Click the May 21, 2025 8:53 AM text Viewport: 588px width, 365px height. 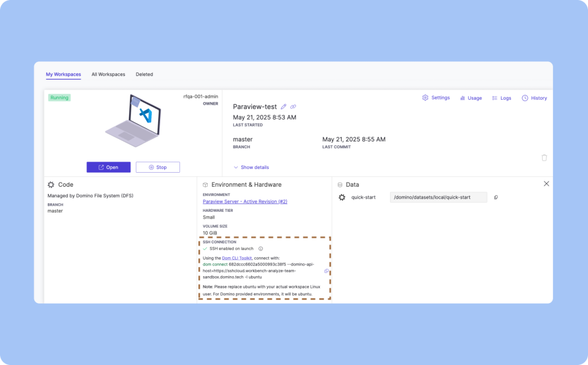tap(265, 118)
